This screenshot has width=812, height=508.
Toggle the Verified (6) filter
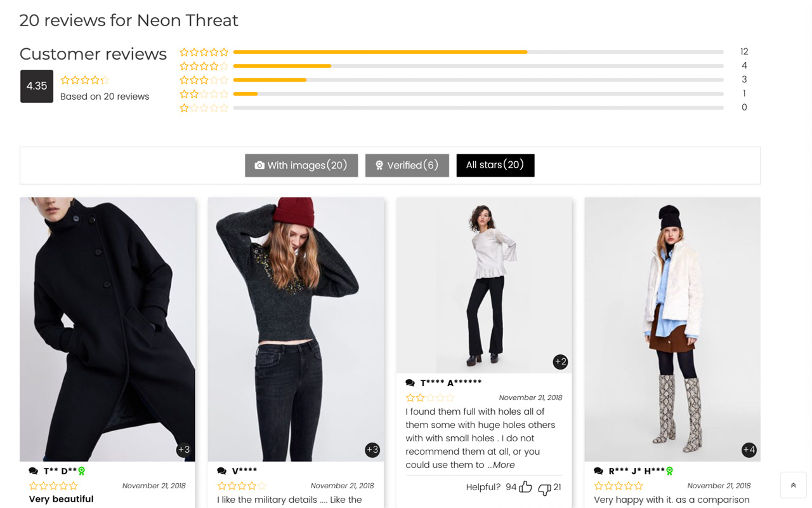[407, 165]
